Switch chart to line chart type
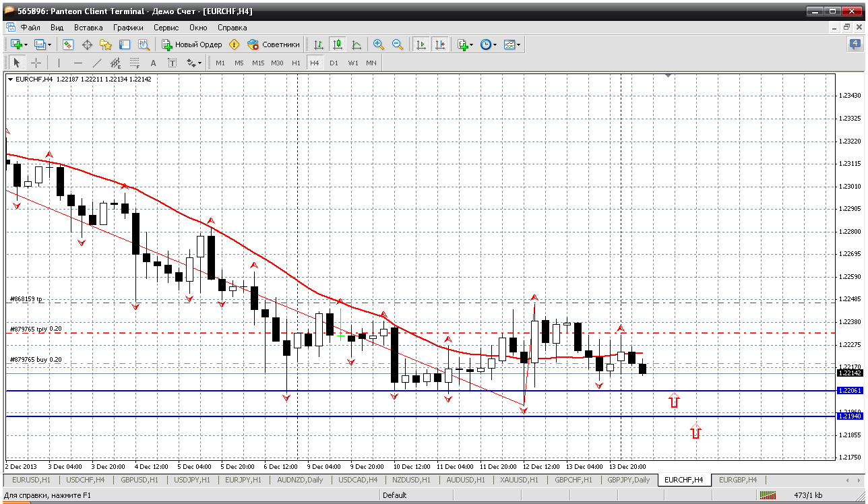 [x=356, y=44]
